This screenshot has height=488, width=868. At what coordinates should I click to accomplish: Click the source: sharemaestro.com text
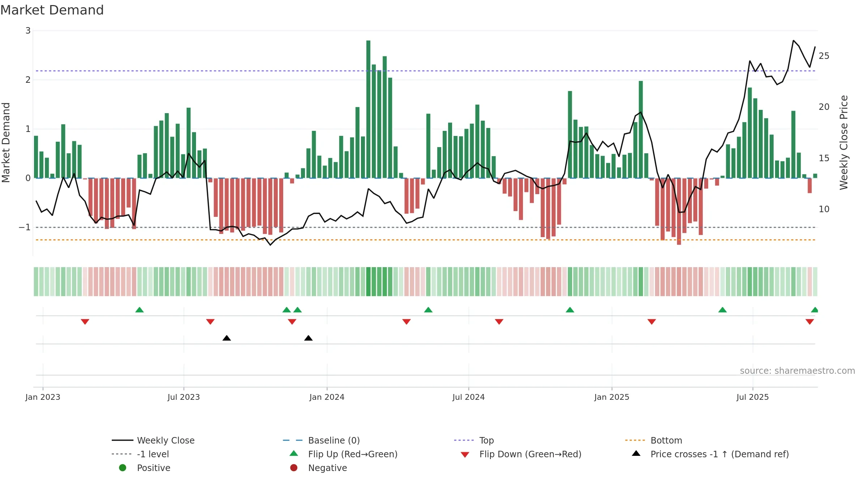tap(797, 371)
